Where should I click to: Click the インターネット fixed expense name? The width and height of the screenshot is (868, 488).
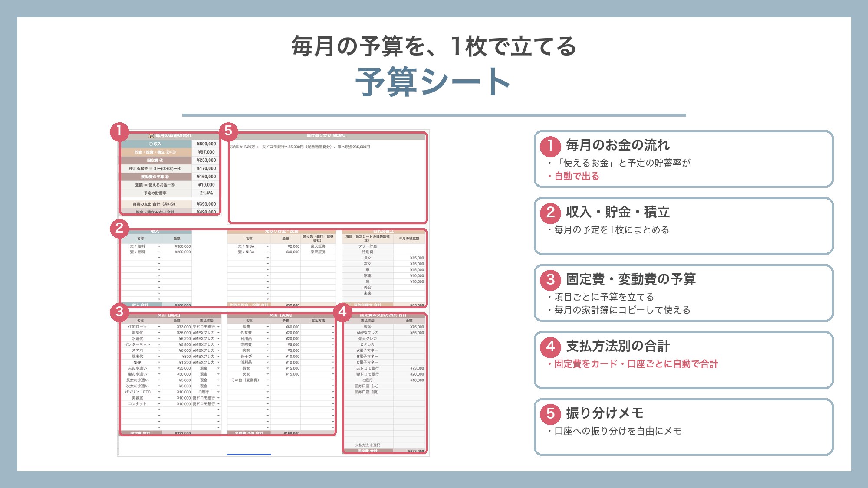point(138,345)
